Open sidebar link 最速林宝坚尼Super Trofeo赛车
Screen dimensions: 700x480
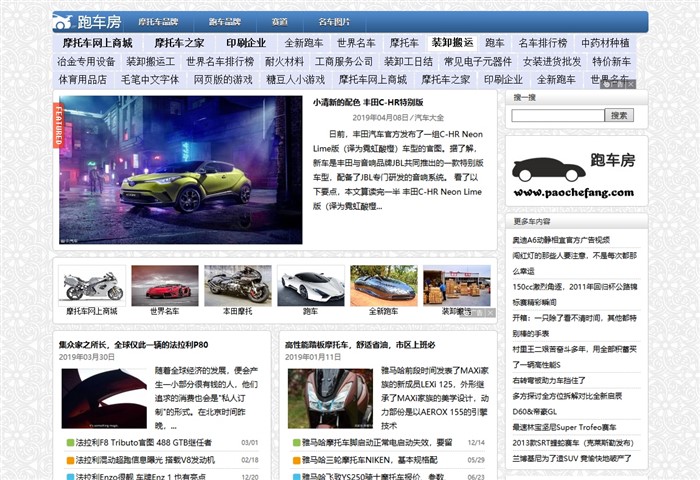564,428
